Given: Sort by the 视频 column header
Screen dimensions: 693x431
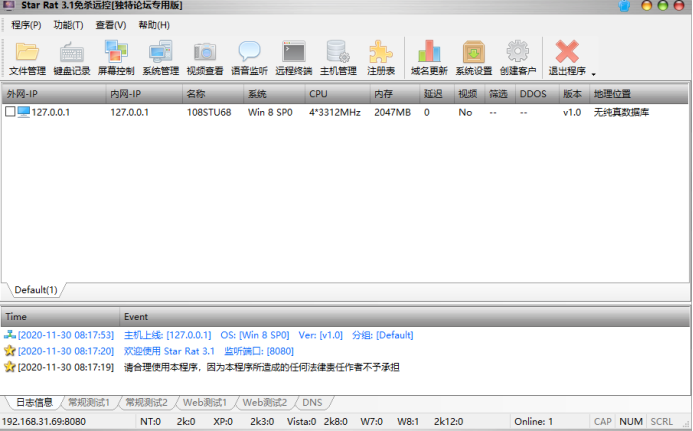Looking at the screenshot, I should (x=469, y=94).
